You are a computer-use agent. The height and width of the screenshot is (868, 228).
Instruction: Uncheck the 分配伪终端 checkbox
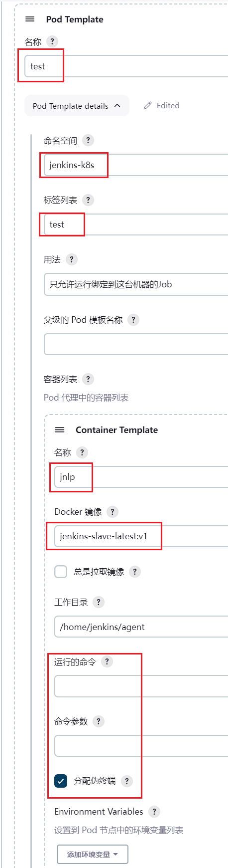click(61, 781)
